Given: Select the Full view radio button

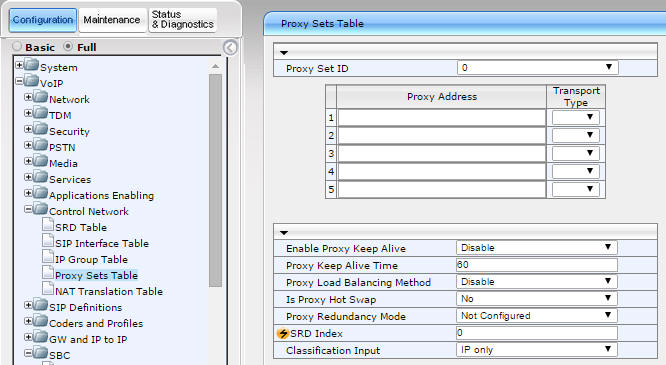Looking at the screenshot, I should [68, 46].
